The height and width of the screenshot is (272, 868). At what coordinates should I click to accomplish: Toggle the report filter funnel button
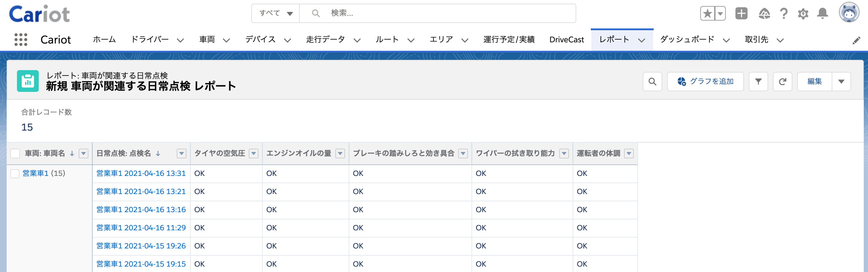pos(758,82)
